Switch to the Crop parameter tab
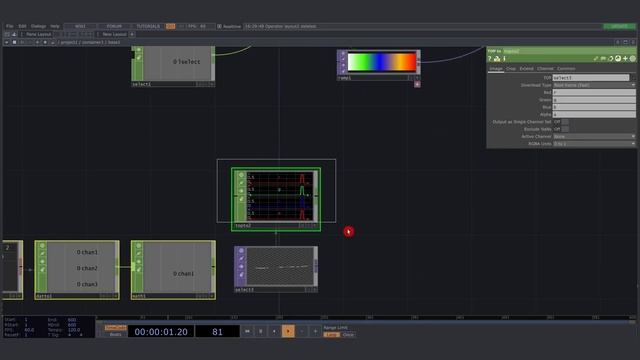 511,69
